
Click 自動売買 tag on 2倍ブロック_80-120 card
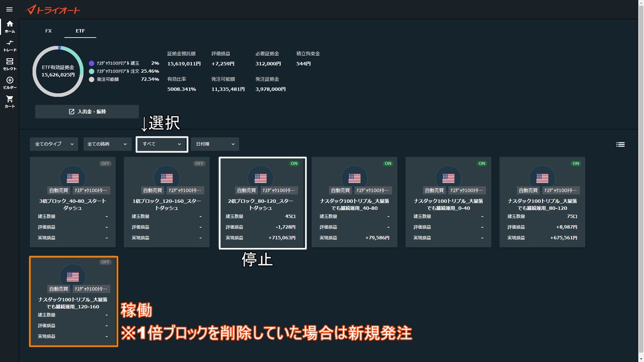[x=247, y=191]
